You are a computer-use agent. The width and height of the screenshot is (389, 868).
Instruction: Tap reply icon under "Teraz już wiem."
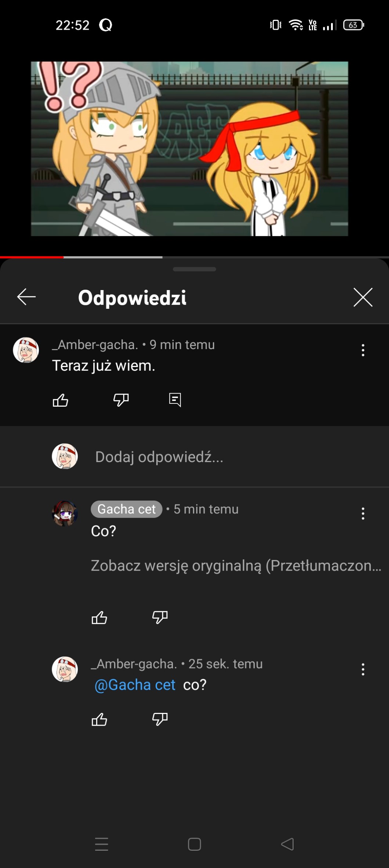[x=175, y=400]
